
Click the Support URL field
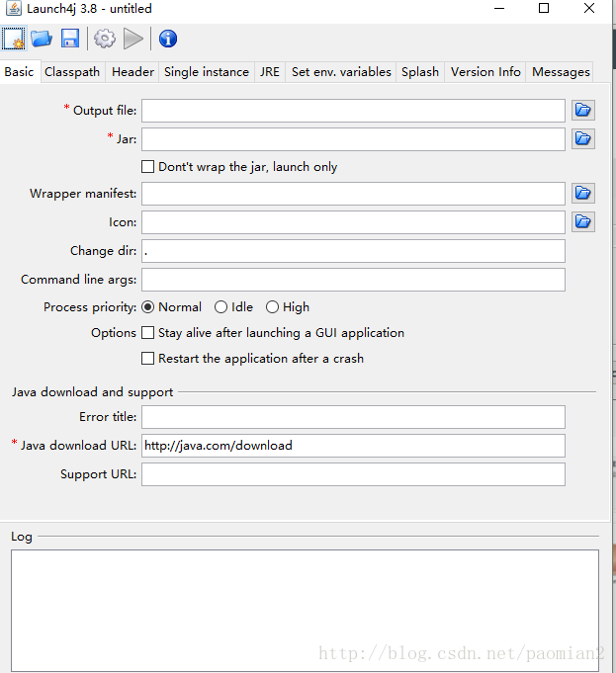[x=353, y=474]
